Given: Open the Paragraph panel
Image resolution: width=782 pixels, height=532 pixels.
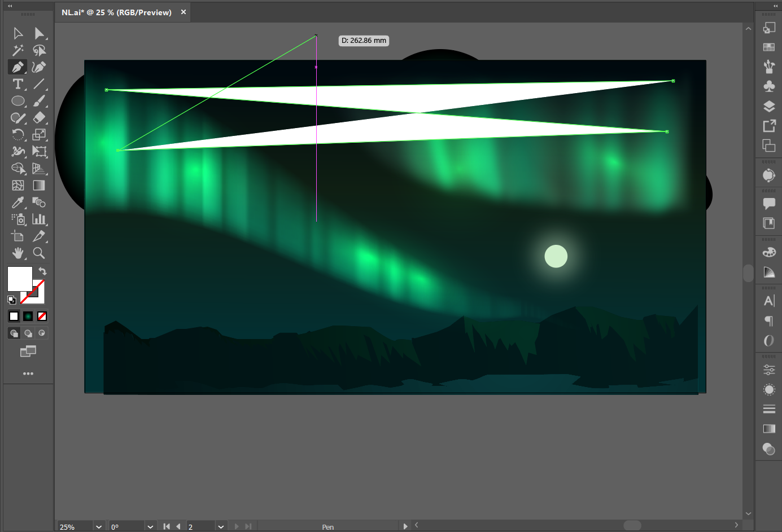Looking at the screenshot, I should (x=769, y=321).
